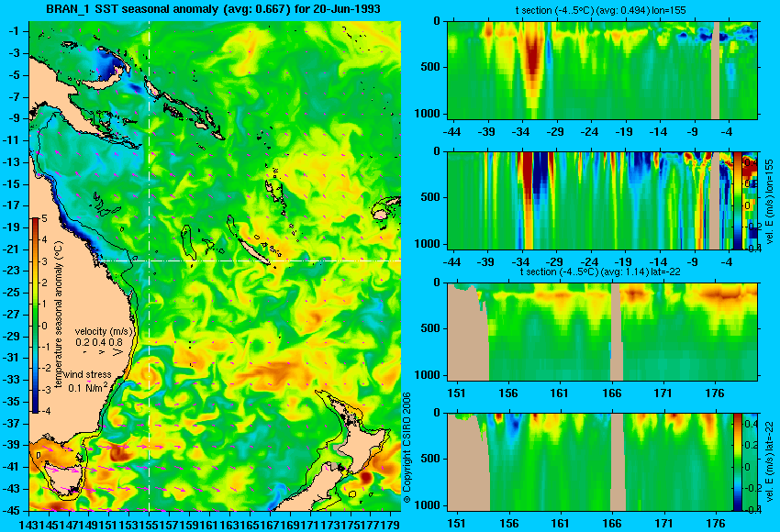Pick the temperature anomaly colorbar on the map

coord(35,316)
